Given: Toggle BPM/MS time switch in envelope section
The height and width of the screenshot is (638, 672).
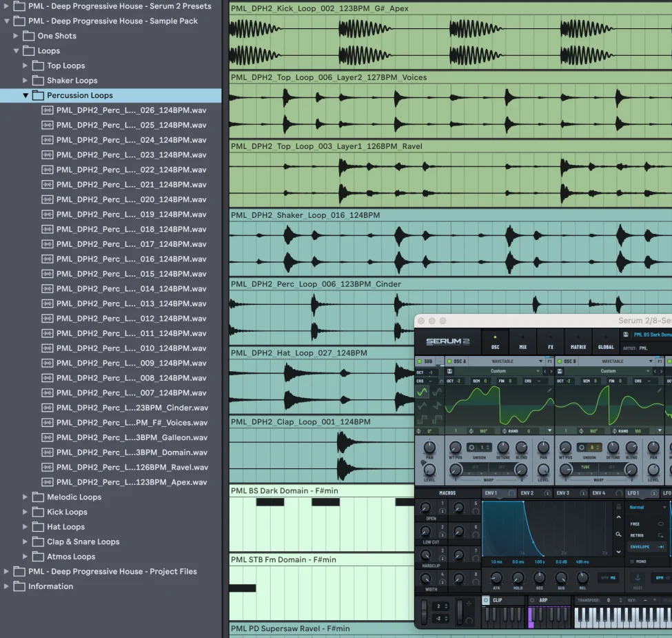Looking at the screenshot, I should pyautogui.click(x=609, y=578).
